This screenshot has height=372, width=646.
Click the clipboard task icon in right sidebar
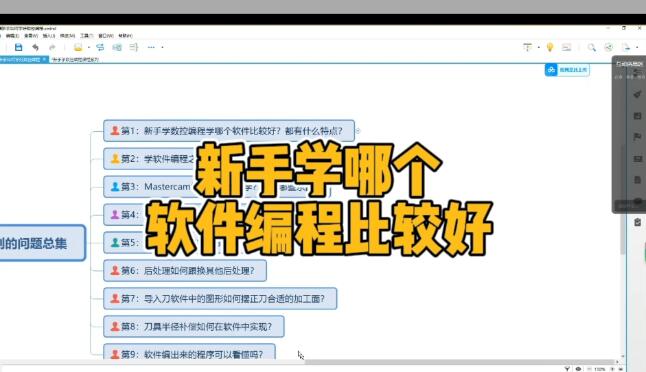637,222
